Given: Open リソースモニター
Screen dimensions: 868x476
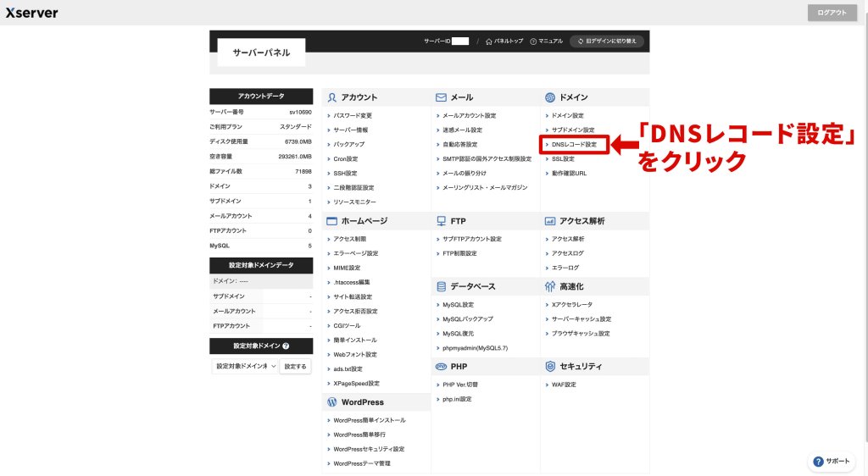Looking at the screenshot, I should click(354, 202).
